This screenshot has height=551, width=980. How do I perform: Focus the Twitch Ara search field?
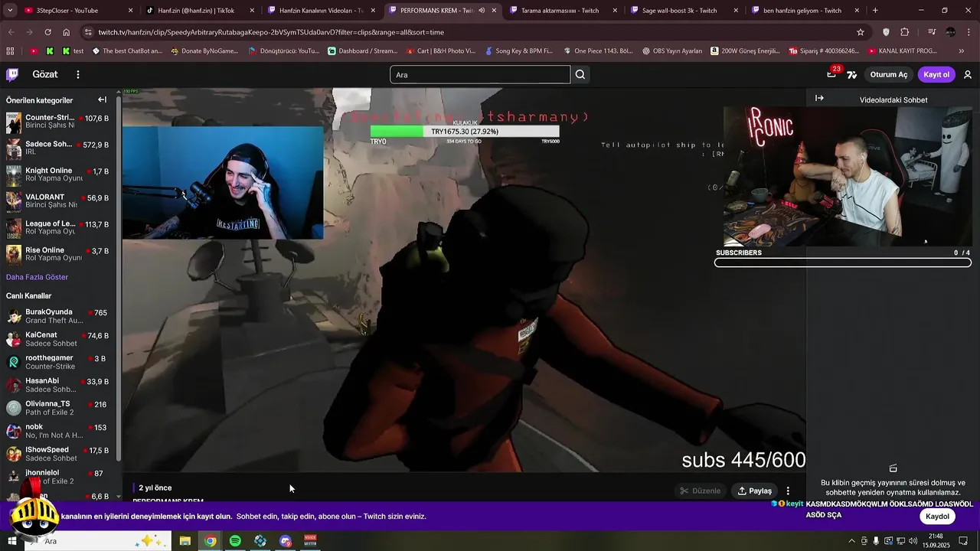480,74
